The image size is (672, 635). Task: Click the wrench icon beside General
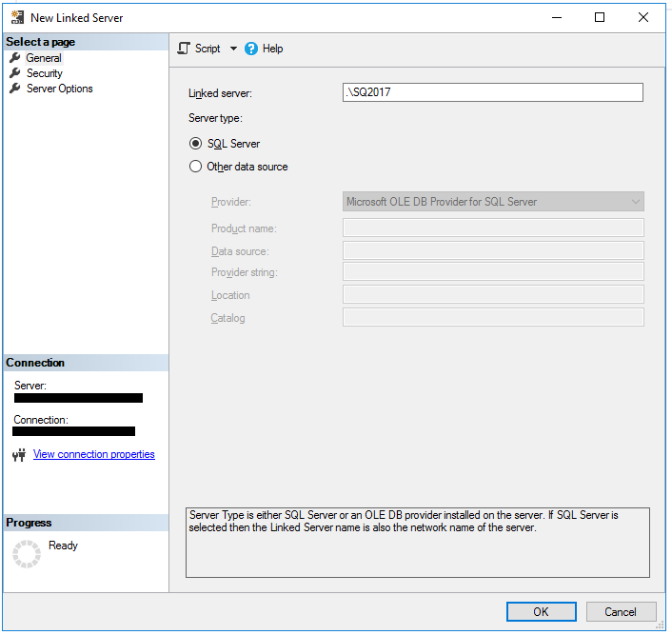pos(15,58)
